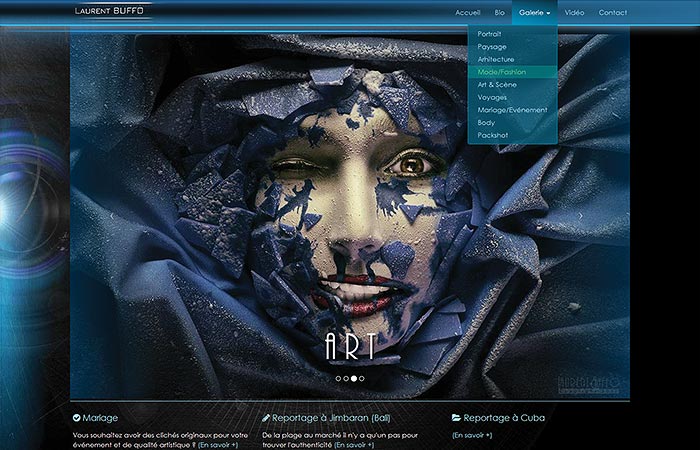This screenshot has width=700, height=450.
Task: Open Mariage/Evénement gallery
Action: [512, 109]
